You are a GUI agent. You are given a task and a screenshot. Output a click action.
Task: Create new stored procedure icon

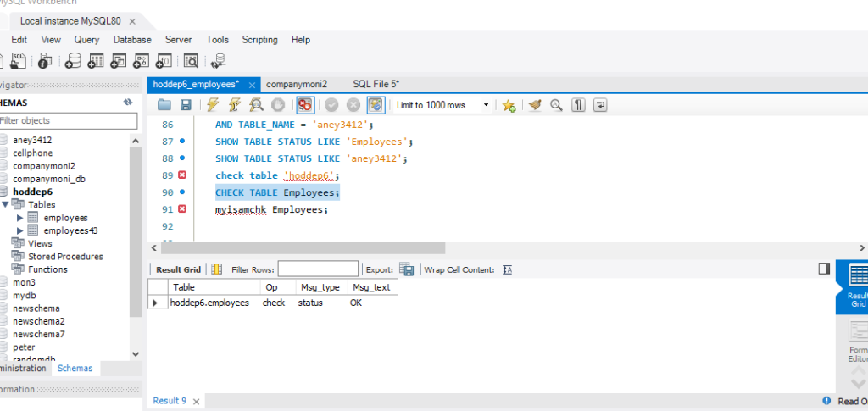click(x=142, y=60)
